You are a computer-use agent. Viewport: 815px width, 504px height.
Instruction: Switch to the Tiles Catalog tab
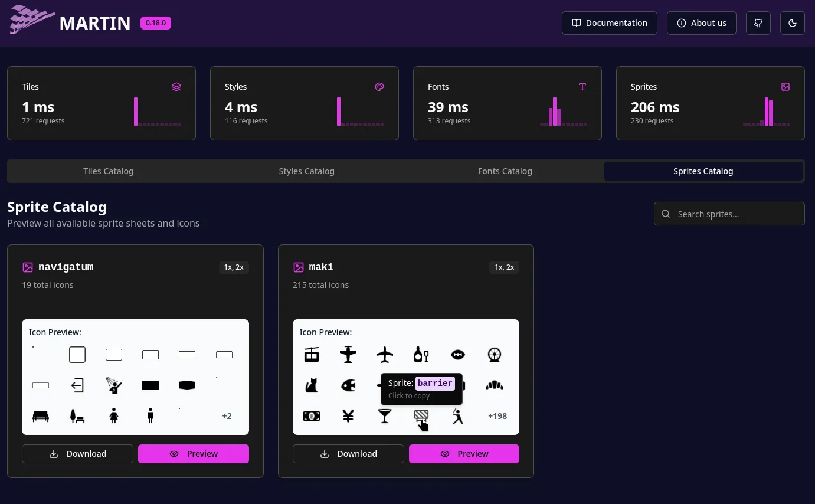108,171
